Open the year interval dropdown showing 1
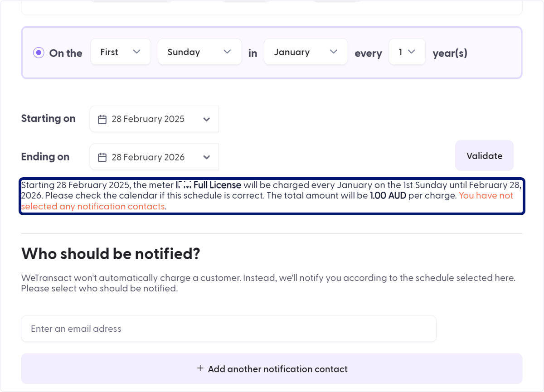The height and width of the screenshot is (392, 544). pyautogui.click(x=407, y=52)
